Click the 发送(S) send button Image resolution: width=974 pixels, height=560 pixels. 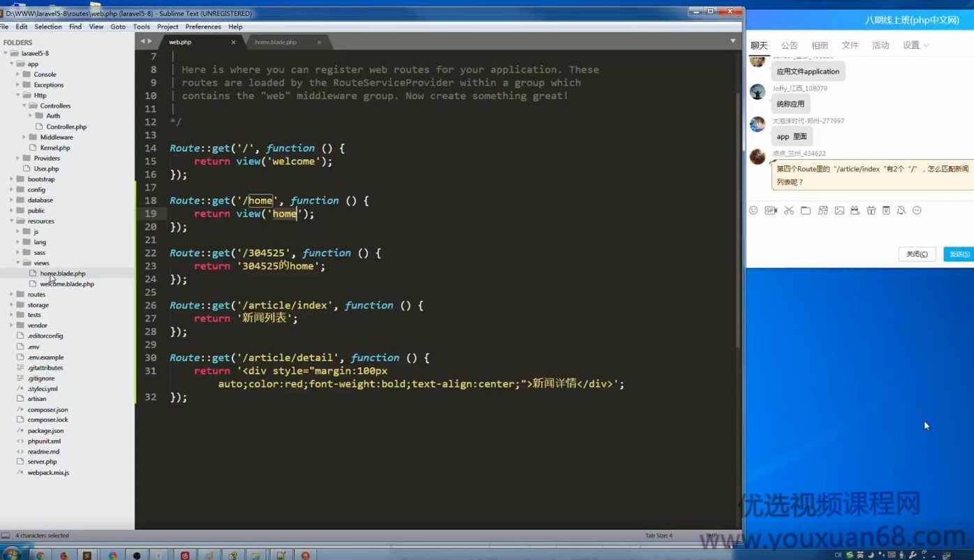tap(959, 254)
